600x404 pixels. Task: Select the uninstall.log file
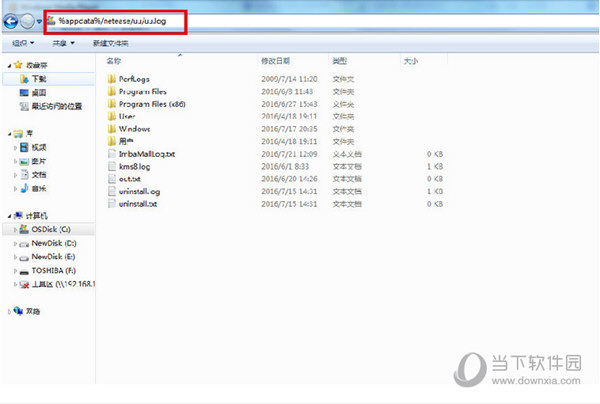pyautogui.click(x=138, y=191)
